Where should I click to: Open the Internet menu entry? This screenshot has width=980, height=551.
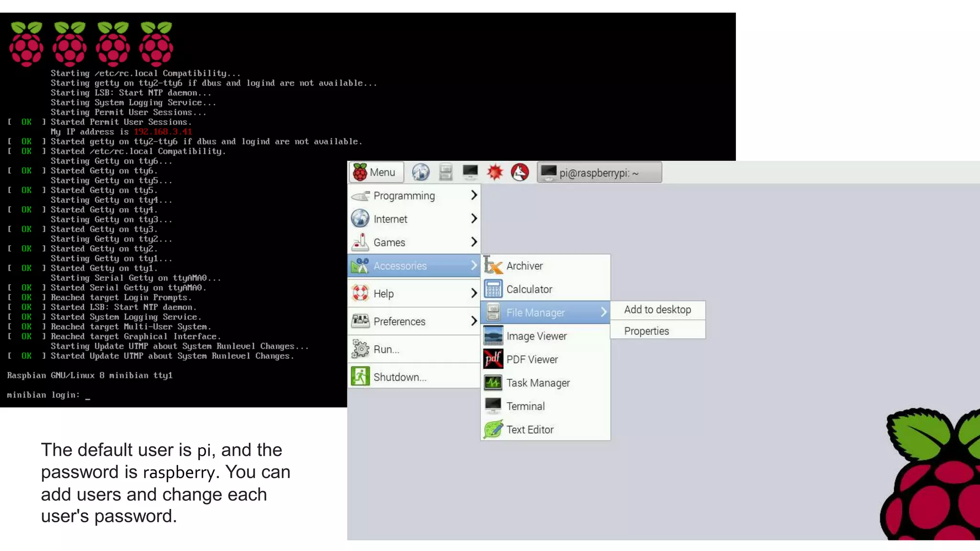pos(414,219)
